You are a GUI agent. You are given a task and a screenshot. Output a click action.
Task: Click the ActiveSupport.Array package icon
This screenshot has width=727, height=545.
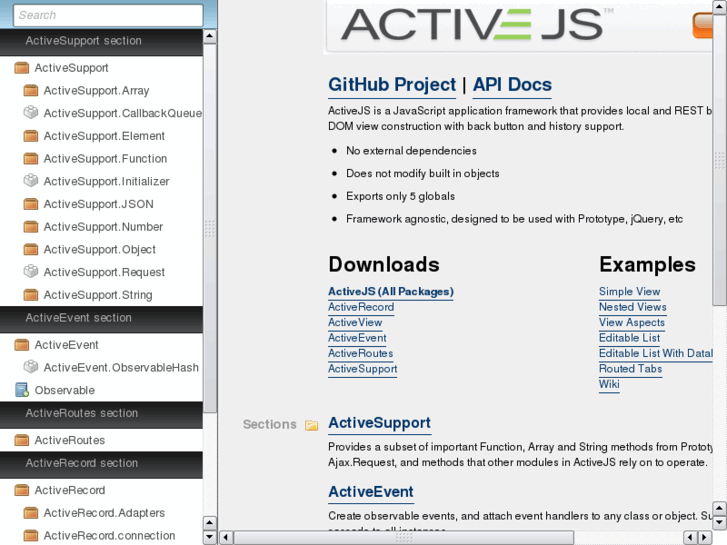31,90
